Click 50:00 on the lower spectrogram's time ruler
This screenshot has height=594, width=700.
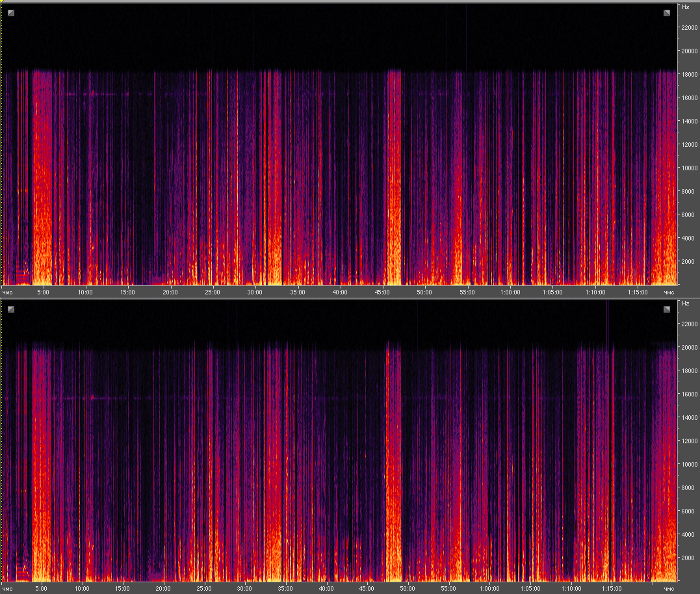[x=407, y=589]
